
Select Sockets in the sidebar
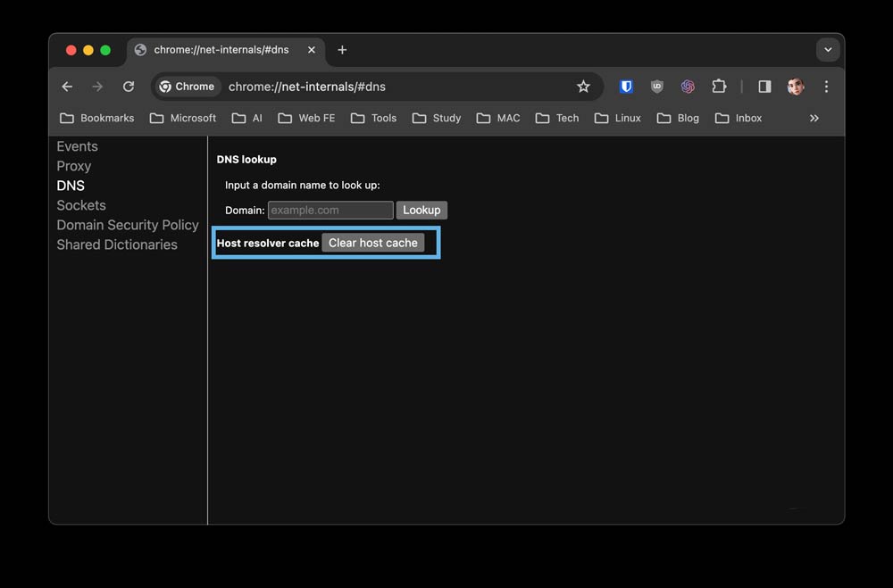pyautogui.click(x=81, y=205)
